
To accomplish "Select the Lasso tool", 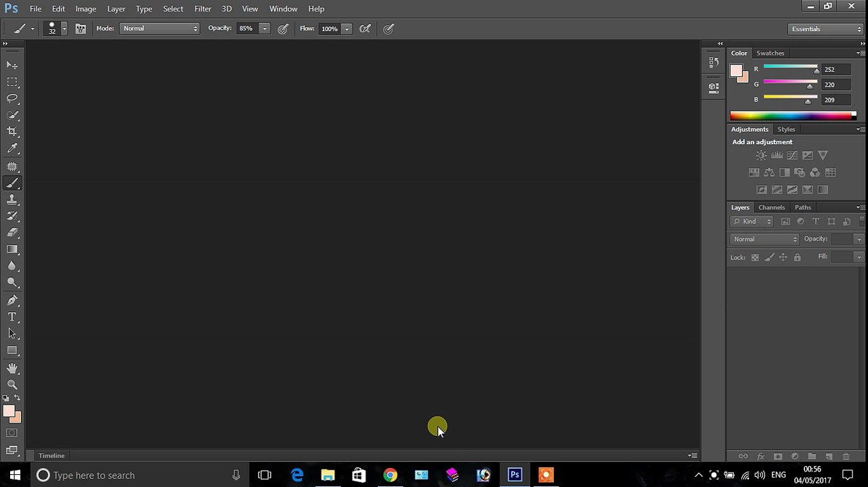I will click(x=12, y=99).
